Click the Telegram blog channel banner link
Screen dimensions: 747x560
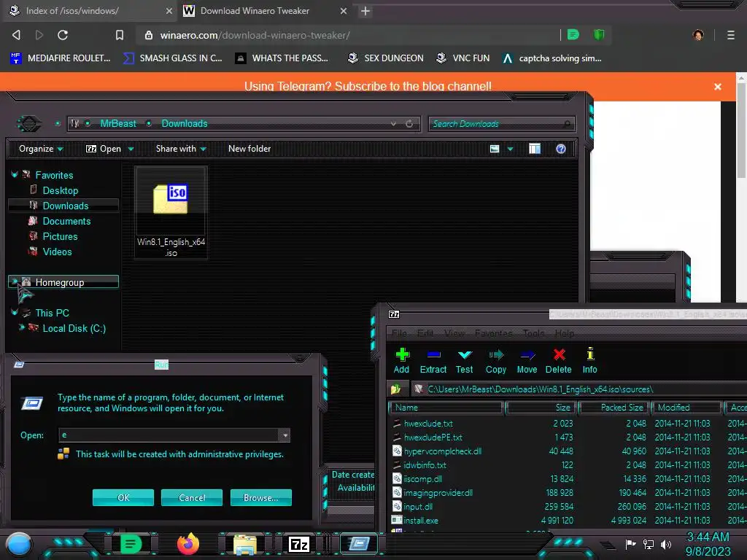click(x=368, y=86)
